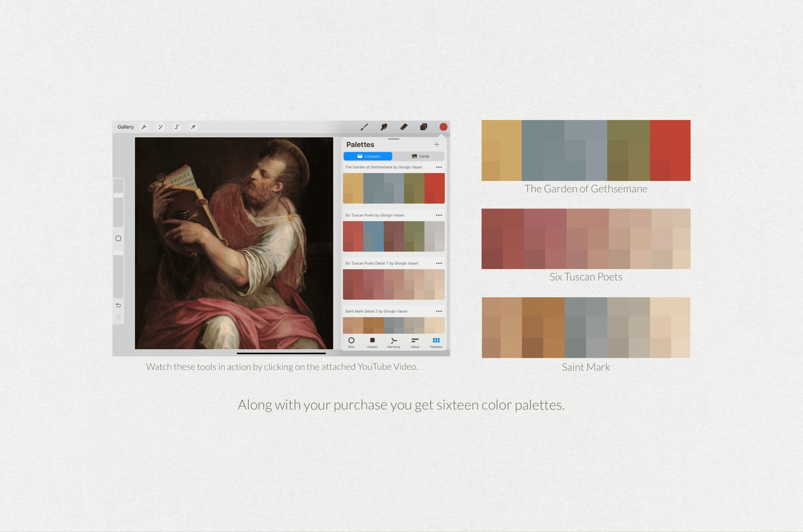803x532 pixels.
Task: Open the Adjustments magic wand menu
Action: (x=161, y=126)
